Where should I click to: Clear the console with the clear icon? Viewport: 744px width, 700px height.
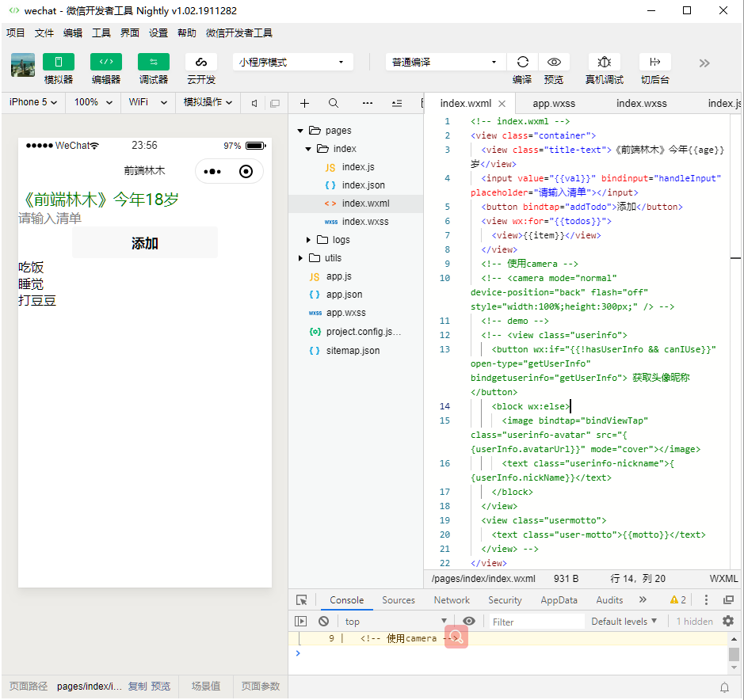tap(323, 622)
